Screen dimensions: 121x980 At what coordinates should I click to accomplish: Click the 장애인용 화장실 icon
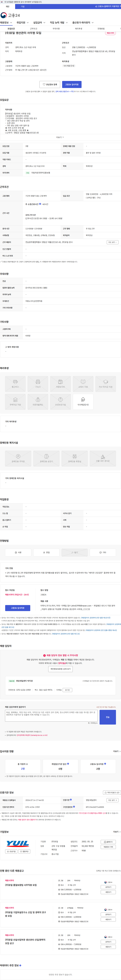pos(74,458)
